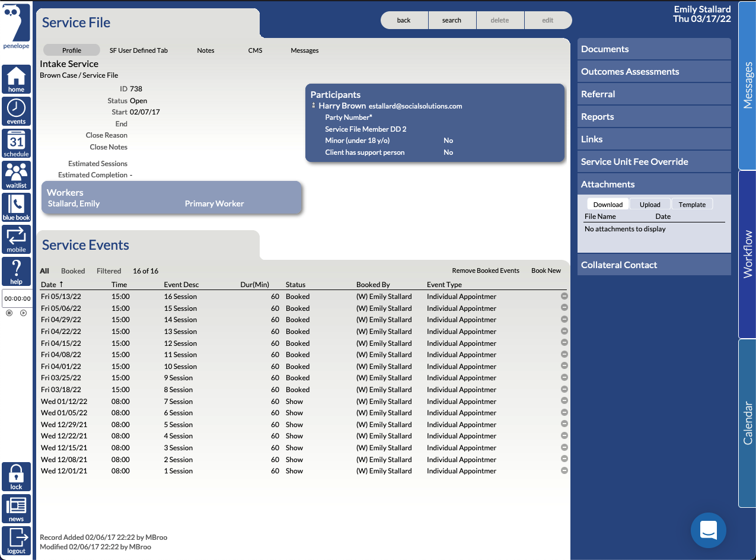
Task: Expand the Links panel
Action: pos(654,139)
